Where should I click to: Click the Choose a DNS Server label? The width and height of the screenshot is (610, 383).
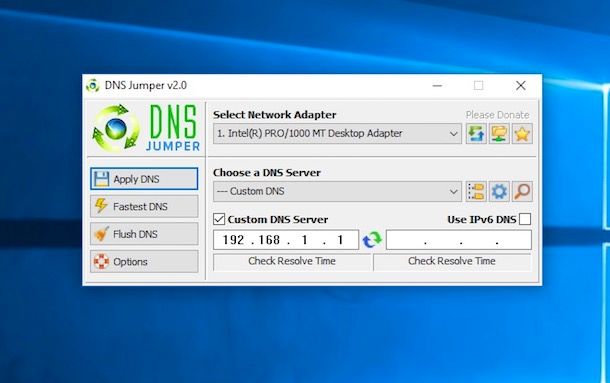pos(267,173)
